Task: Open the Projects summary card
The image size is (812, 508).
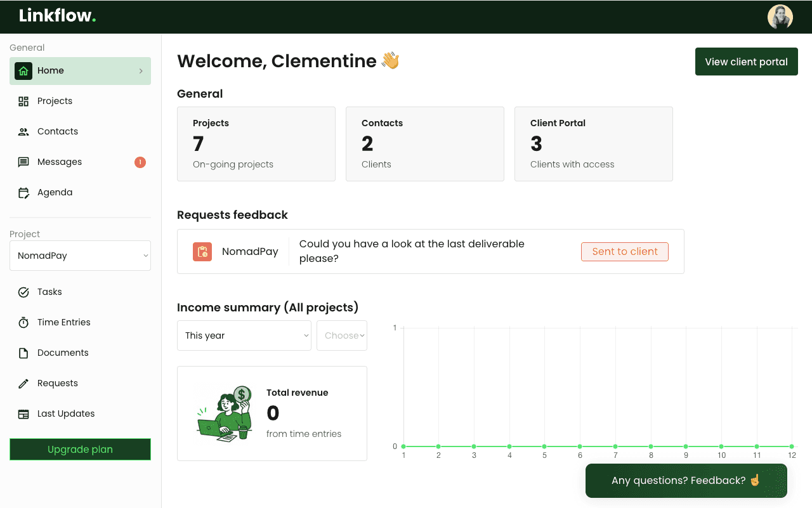Action: (x=256, y=144)
